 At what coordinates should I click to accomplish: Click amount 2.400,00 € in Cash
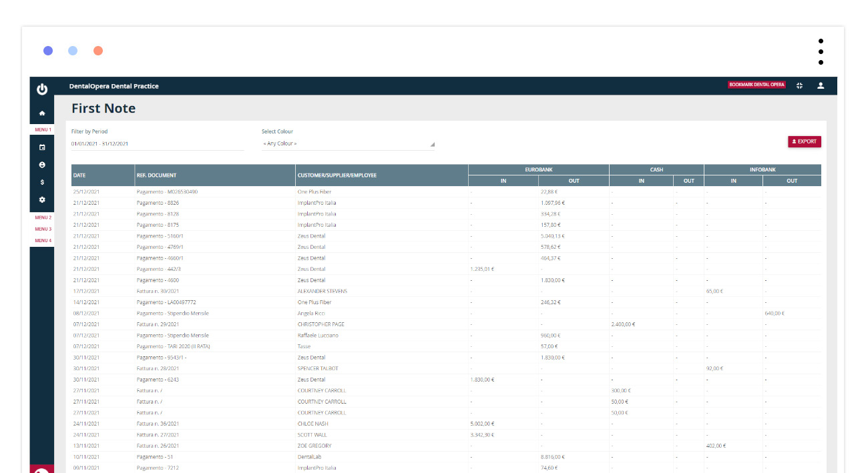pos(623,324)
